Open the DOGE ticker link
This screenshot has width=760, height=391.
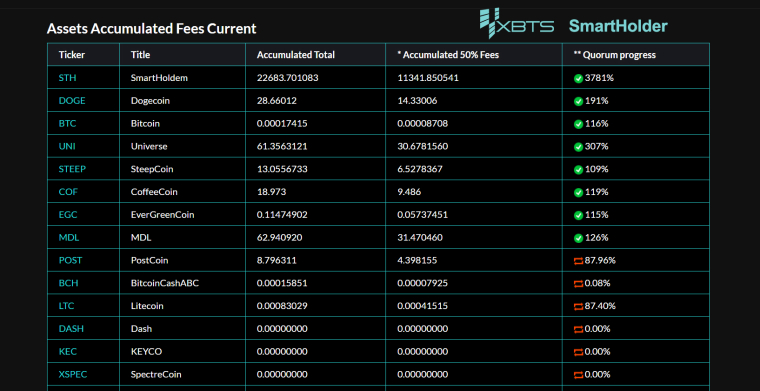click(x=72, y=101)
